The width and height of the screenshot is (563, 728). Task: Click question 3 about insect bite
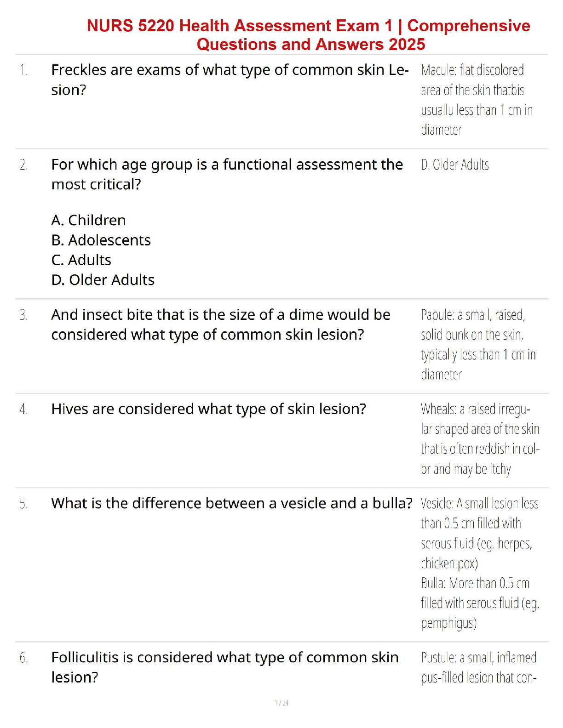point(220,324)
